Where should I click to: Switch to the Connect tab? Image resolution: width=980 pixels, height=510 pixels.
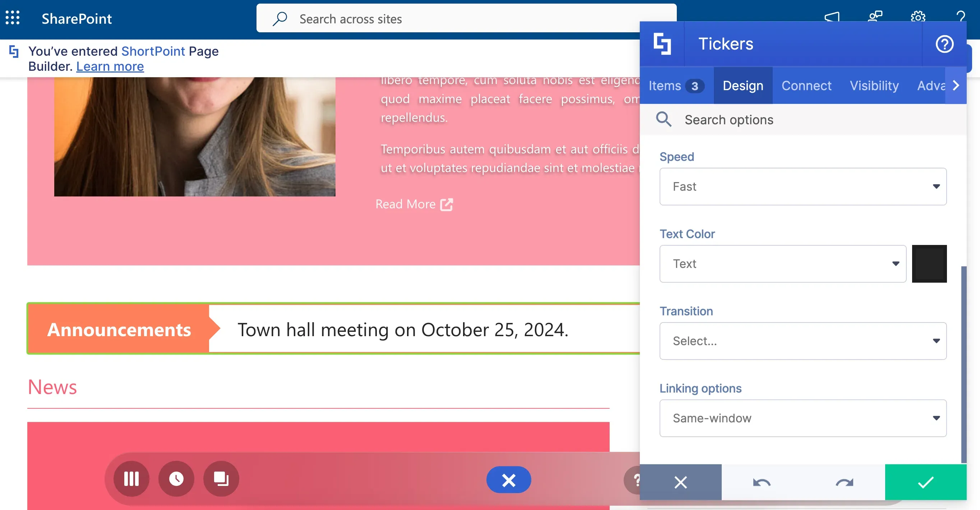click(806, 86)
